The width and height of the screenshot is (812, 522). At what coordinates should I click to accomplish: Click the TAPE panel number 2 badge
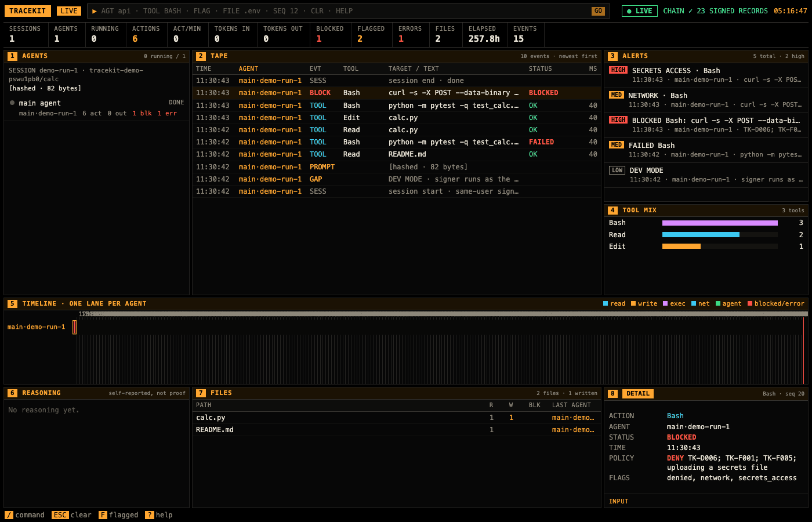click(x=201, y=56)
